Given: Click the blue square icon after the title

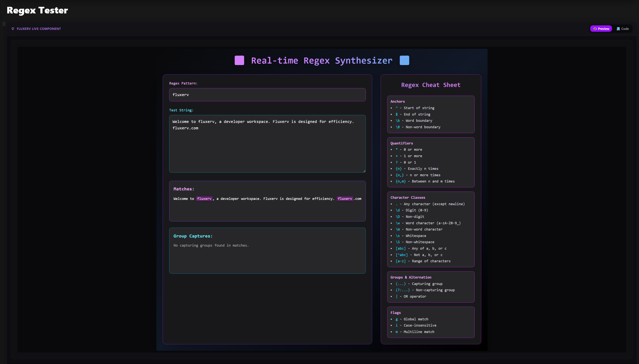Looking at the screenshot, I should click(x=404, y=61).
